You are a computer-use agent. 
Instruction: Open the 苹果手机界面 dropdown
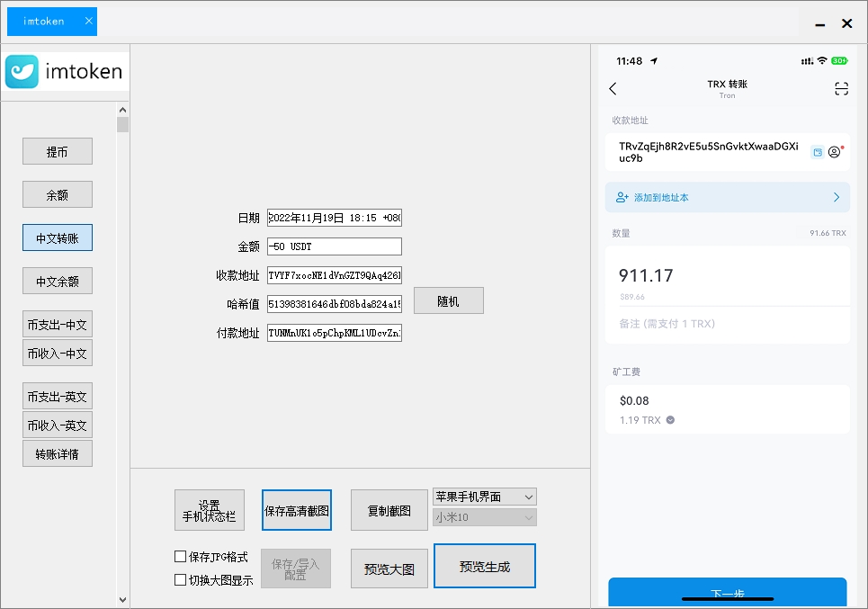pyautogui.click(x=484, y=496)
